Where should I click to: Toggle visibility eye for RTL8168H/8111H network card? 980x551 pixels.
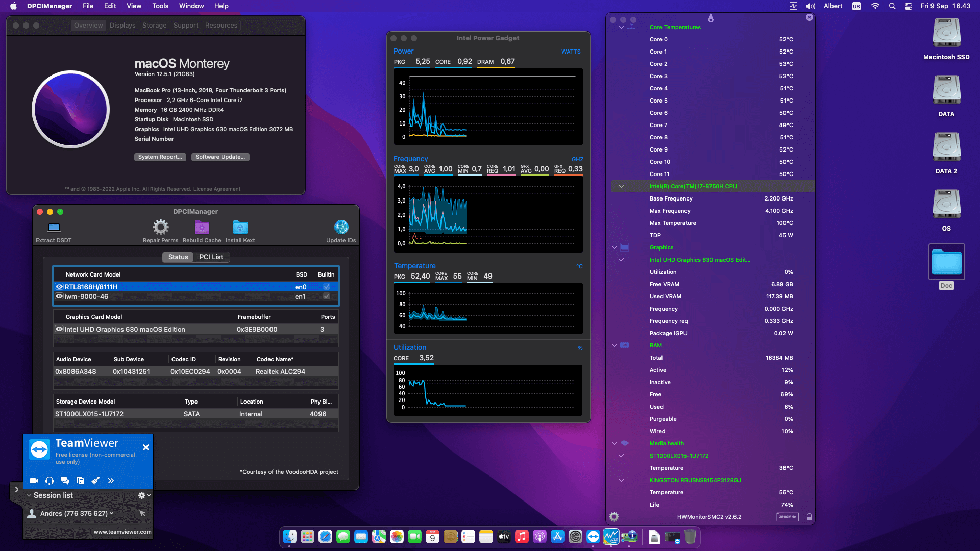point(59,286)
